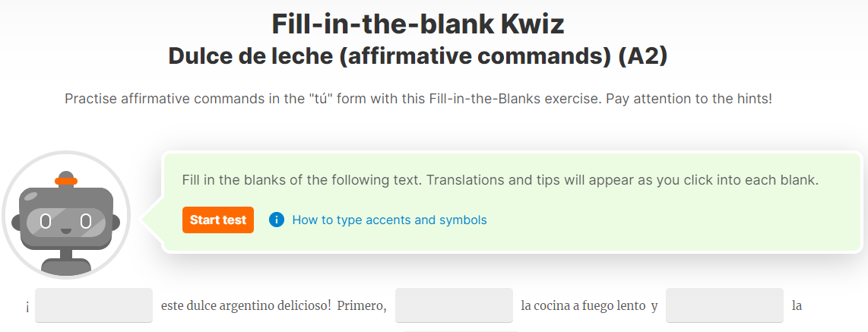This screenshot has height=332, width=868.
Task: Click the Fill-in-the-blank Kwiz heading
Action: [x=418, y=24]
